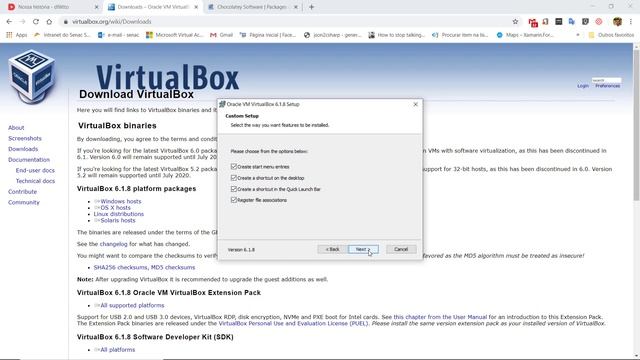
Task: Click Next in the Setup dialog
Action: tap(363, 249)
